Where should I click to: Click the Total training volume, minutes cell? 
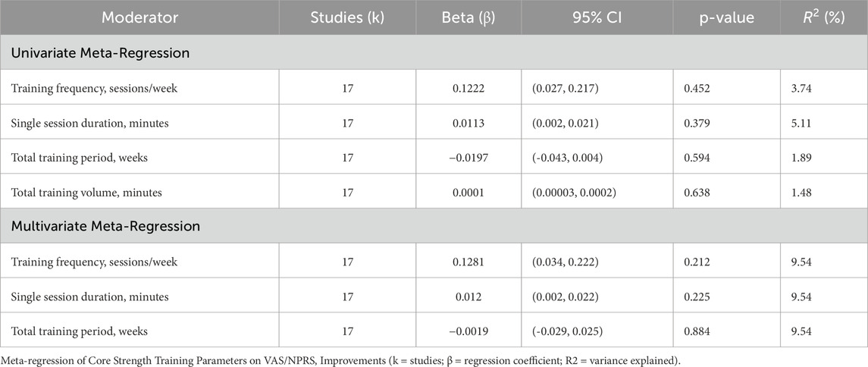pos(85,193)
